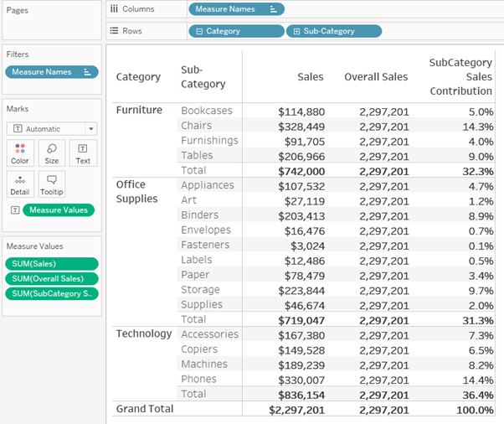Viewport: 504px width, 424px height.
Task: Select the SUM(Overall Sales) measure pill
Action: [x=51, y=279]
